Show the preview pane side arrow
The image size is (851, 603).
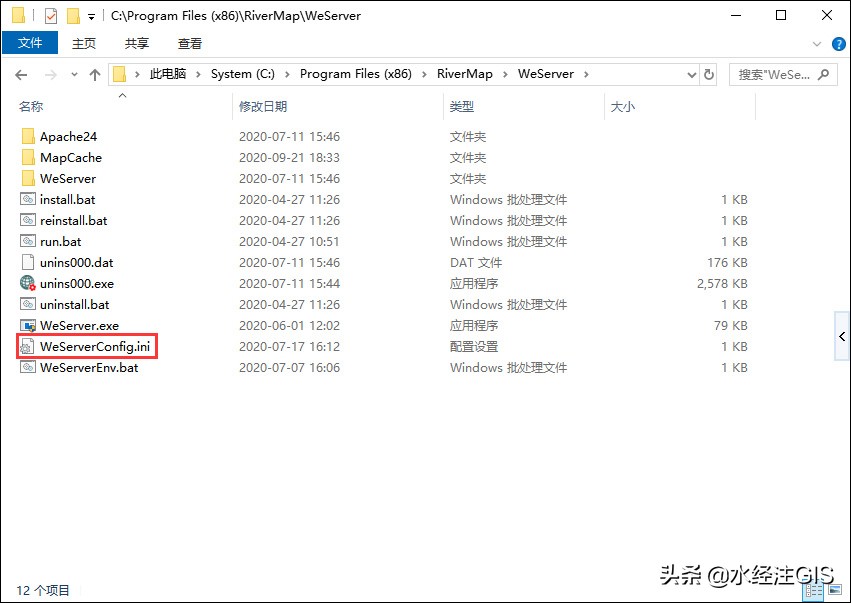(842, 337)
